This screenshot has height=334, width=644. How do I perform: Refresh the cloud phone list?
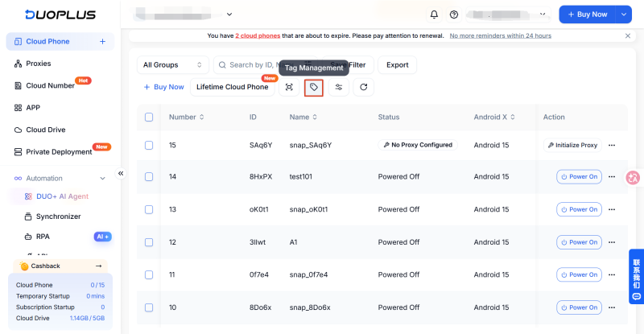(364, 87)
